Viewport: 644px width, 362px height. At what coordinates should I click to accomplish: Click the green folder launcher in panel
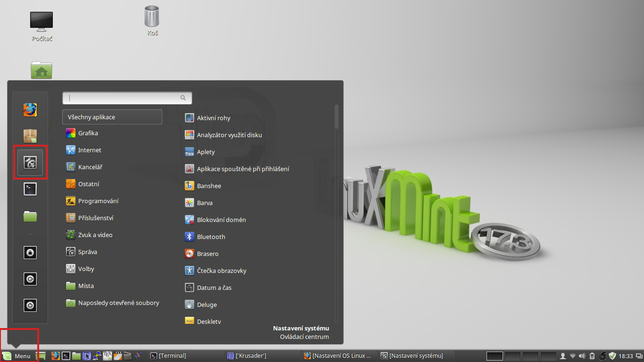pyautogui.click(x=76, y=356)
